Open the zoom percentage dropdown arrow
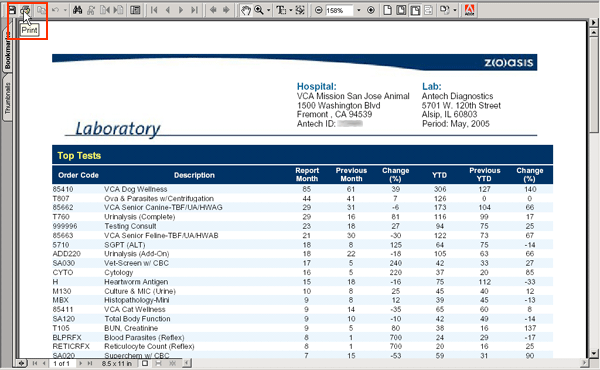 click(x=359, y=10)
